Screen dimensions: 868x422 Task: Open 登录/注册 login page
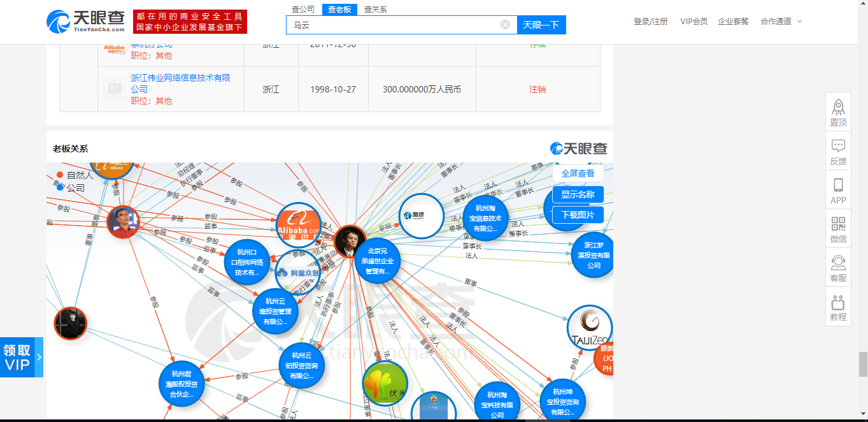click(651, 22)
